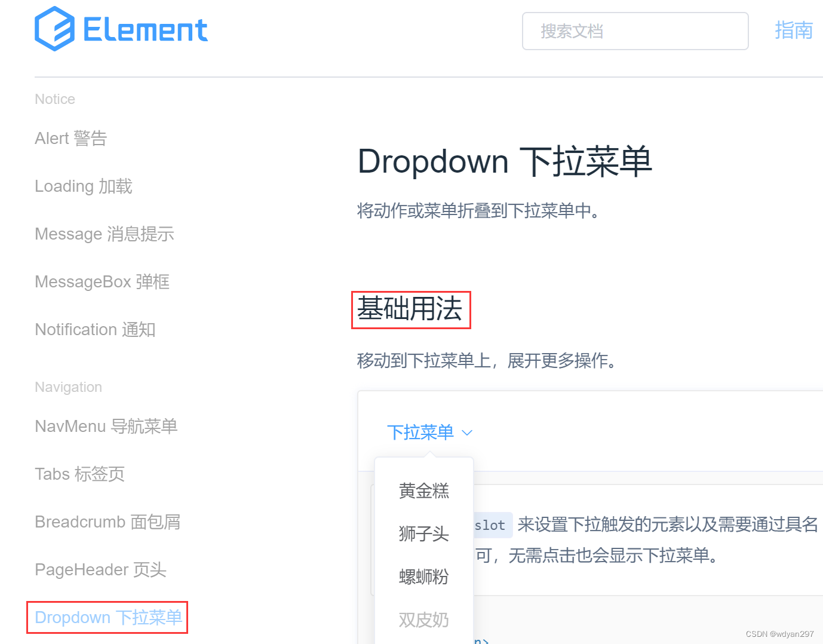Image resolution: width=823 pixels, height=644 pixels.
Task: Open the Alert 警告 documentation page
Action: point(70,138)
